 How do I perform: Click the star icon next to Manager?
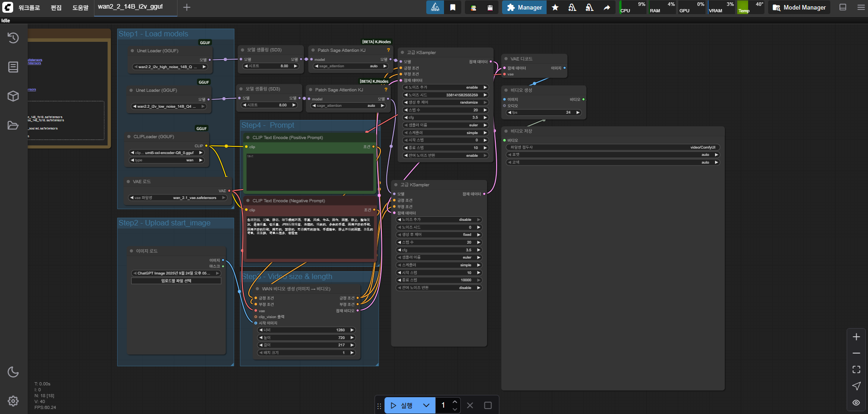(555, 8)
